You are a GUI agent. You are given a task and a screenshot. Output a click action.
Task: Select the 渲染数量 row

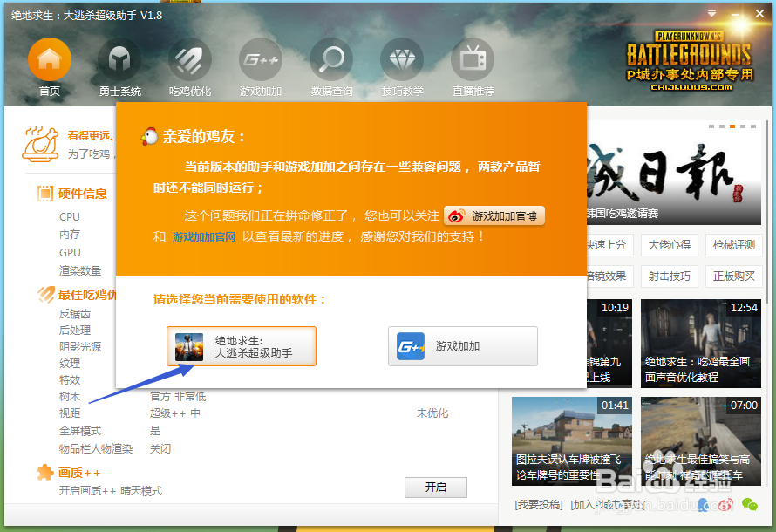80,270
